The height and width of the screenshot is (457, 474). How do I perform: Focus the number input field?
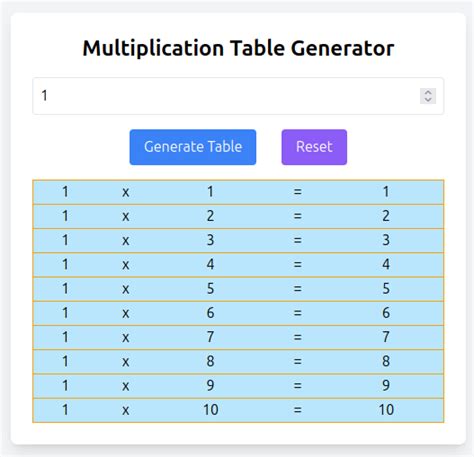click(x=238, y=96)
